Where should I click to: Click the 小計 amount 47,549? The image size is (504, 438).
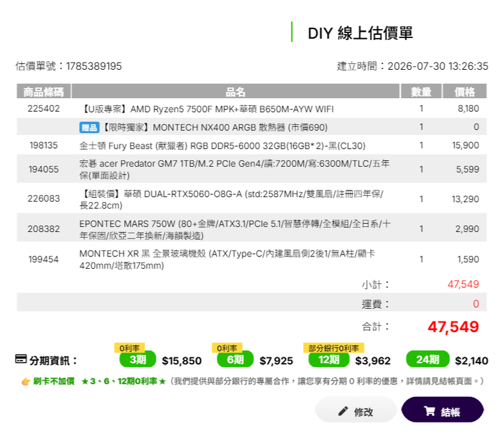(x=463, y=284)
